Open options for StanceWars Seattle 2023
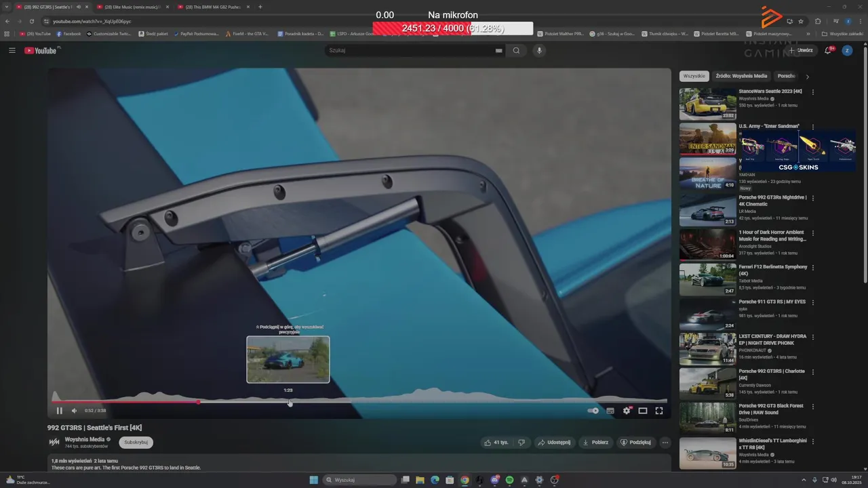Screen dimensions: 868x488 [x=813, y=92]
